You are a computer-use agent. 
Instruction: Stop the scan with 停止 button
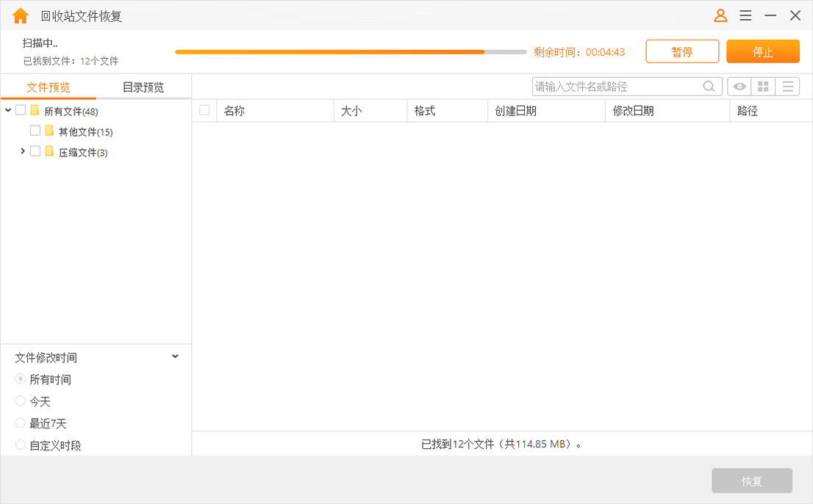pos(763,51)
